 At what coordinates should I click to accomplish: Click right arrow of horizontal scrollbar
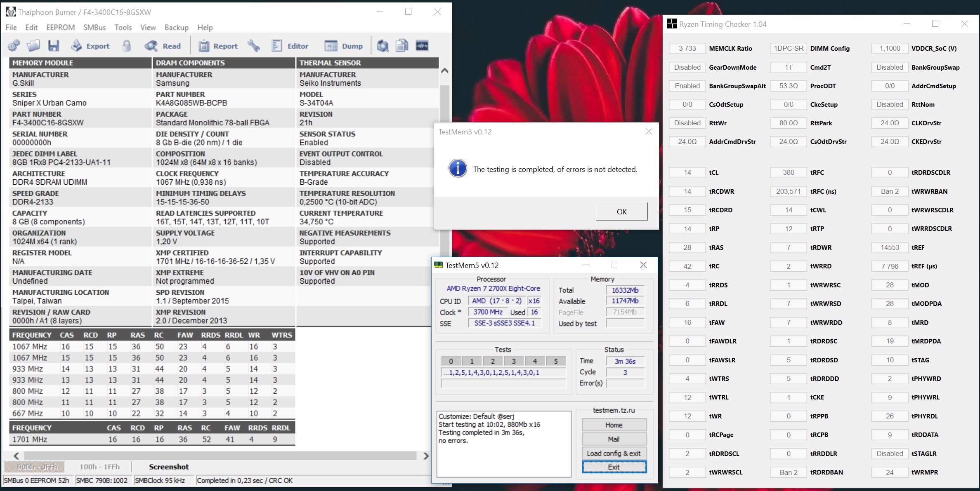426,456
